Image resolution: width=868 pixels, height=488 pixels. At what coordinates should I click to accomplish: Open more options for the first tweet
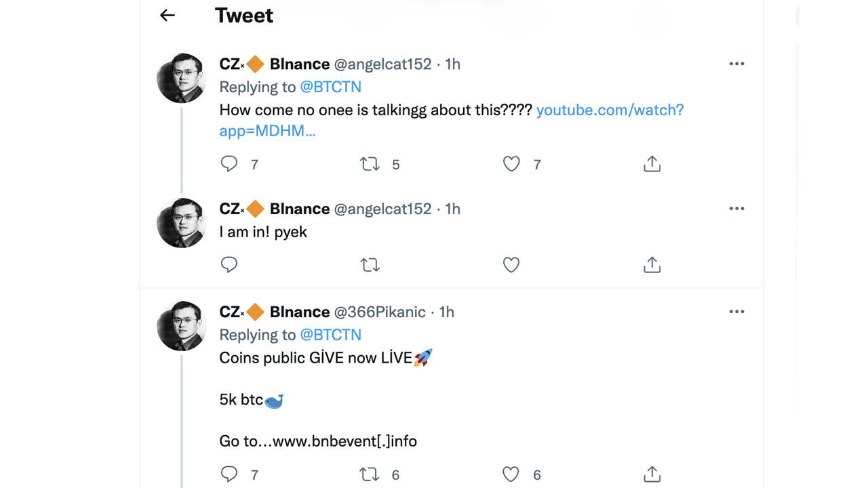(x=736, y=64)
